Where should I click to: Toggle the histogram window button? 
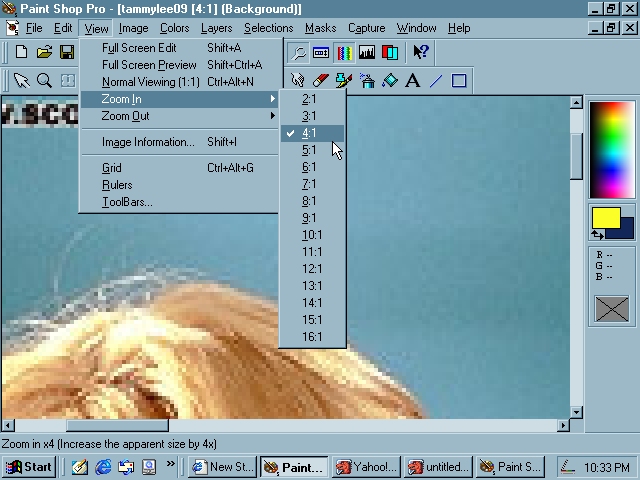pyautogui.click(x=366, y=52)
